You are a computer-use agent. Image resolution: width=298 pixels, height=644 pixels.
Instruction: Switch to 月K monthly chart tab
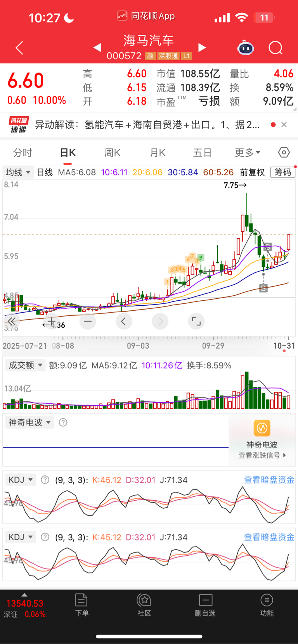[x=158, y=153]
